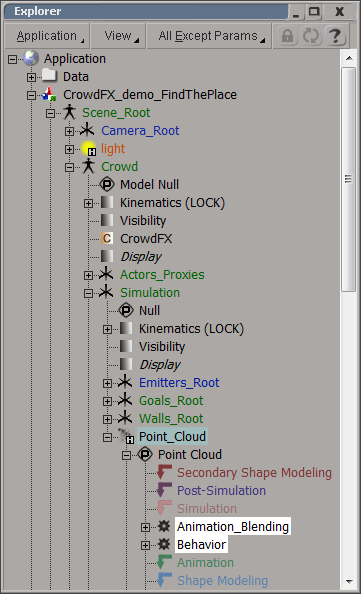Click the Data folder icon
This screenshot has width=361, height=594.
point(49,75)
